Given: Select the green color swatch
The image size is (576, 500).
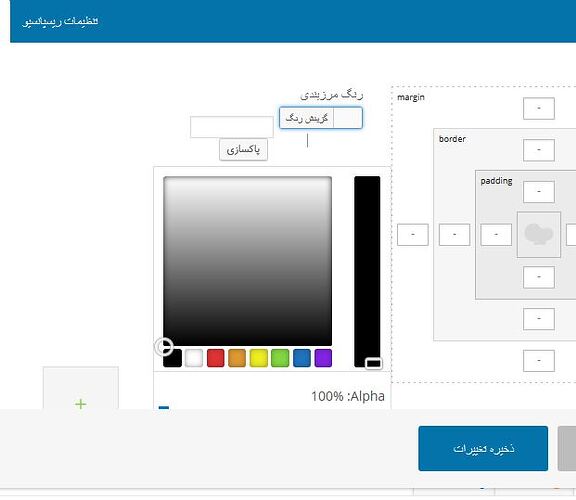Looking at the screenshot, I should [280, 358].
